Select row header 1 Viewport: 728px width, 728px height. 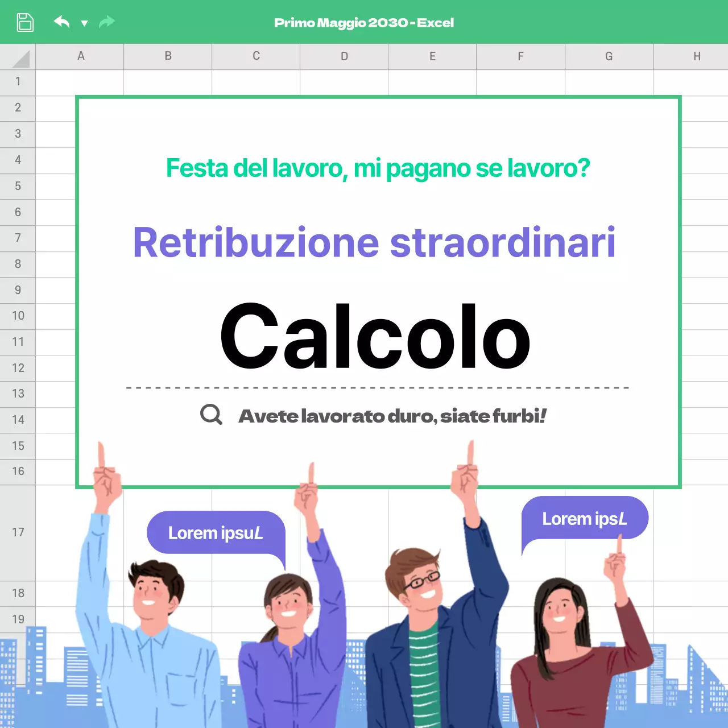(x=18, y=81)
